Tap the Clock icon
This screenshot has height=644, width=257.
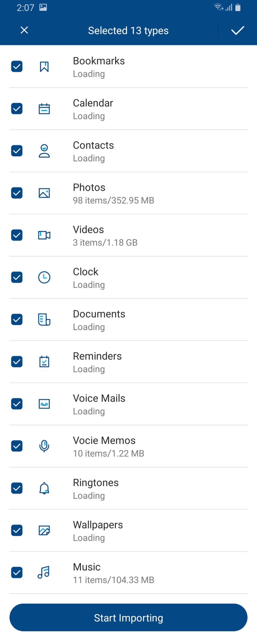pyautogui.click(x=44, y=277)
